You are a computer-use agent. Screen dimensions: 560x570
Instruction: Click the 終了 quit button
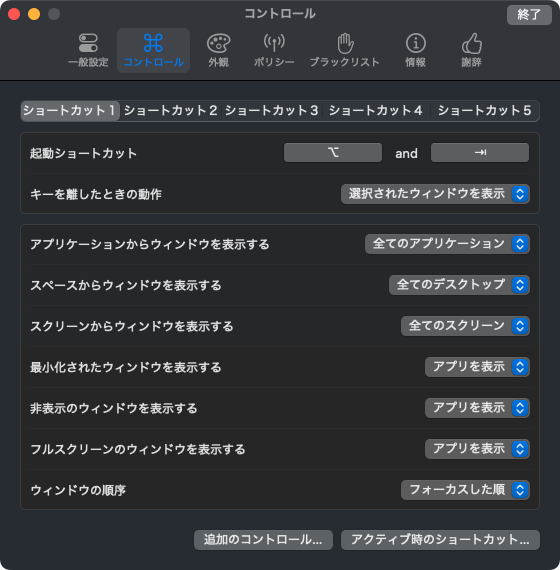point(529,15)
